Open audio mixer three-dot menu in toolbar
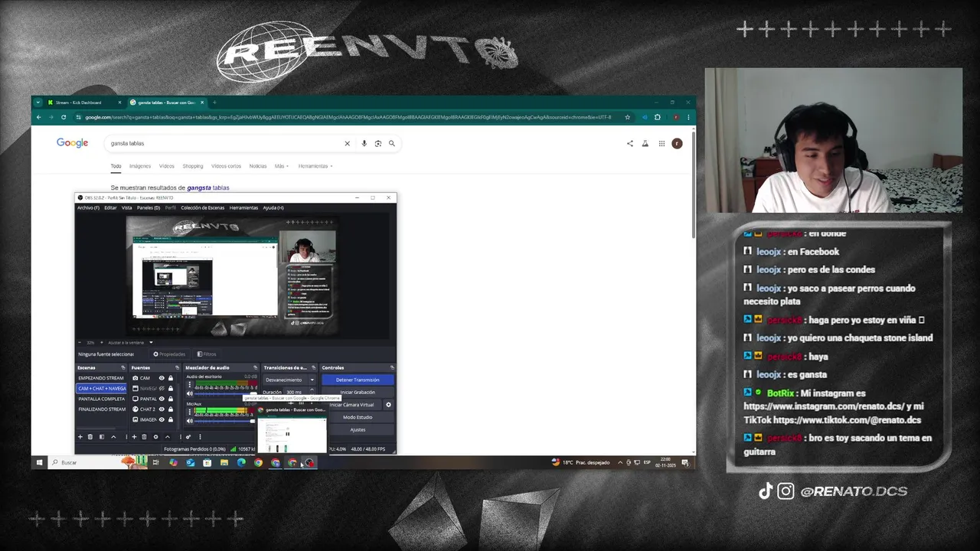Screen dimensions: 980x551 coord(200,437)
